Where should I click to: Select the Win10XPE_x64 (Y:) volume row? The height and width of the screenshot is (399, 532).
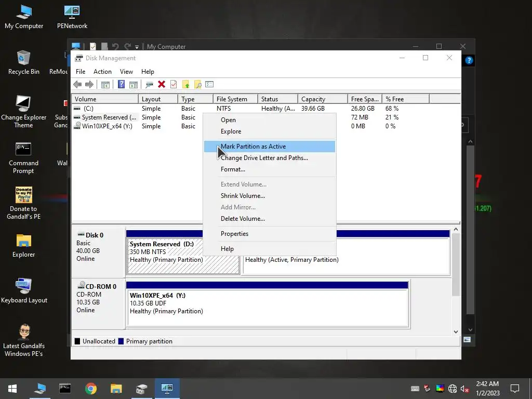tap(137, 126)
